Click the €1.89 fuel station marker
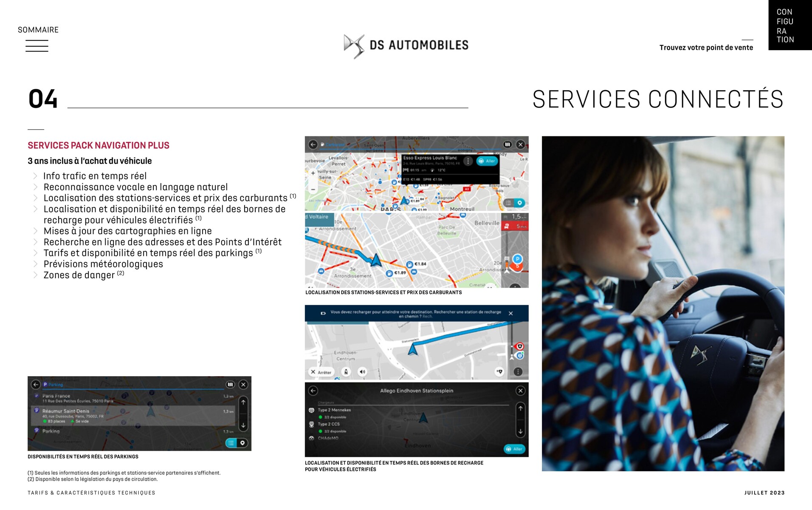 coord(396,273)
